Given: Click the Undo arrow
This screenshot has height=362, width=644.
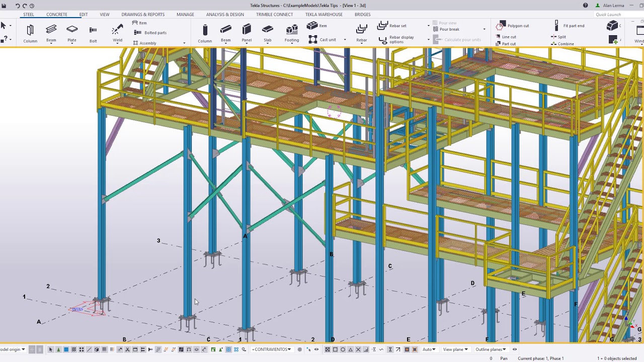Looking at the screenshot, I should (x=18, y=6).
